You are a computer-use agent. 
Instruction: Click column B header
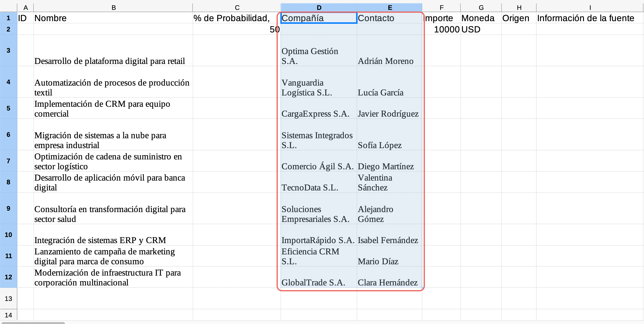tap(113, 8)
